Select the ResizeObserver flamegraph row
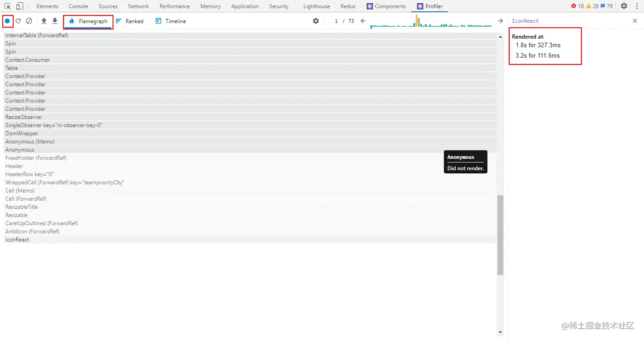 250,117
